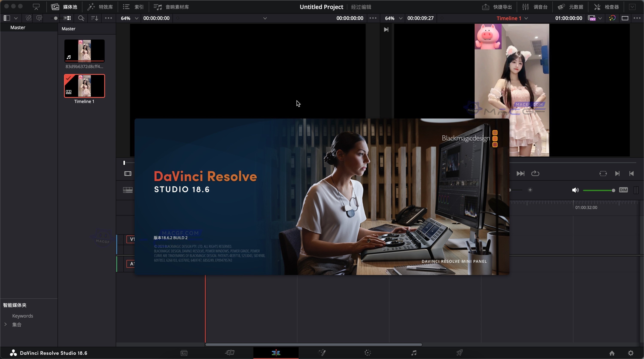Open the Media page icon
This screenshot has width=644, height=359.
[x=184, y=353]
